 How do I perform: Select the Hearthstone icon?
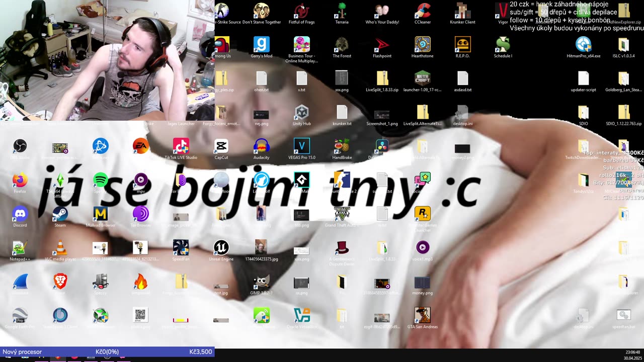click(423, 47)
